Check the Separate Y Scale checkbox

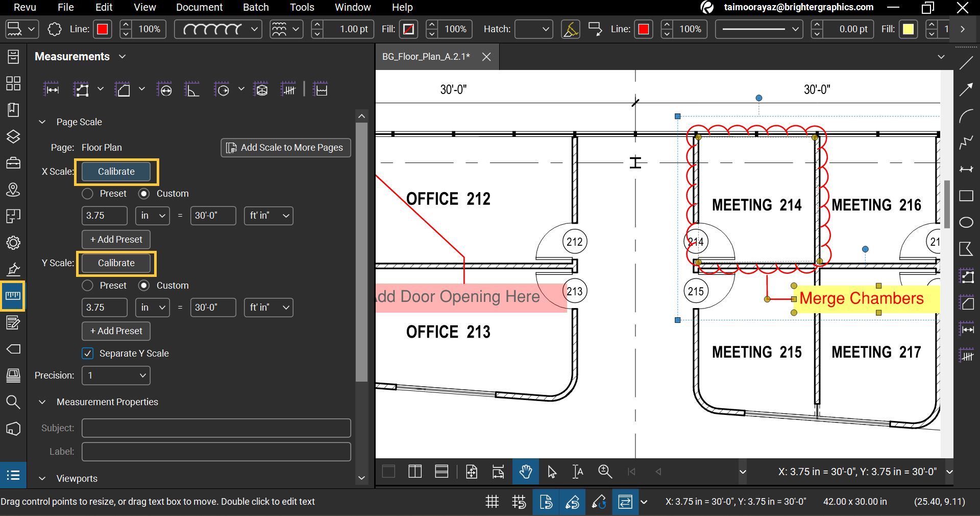click(87, 354)
